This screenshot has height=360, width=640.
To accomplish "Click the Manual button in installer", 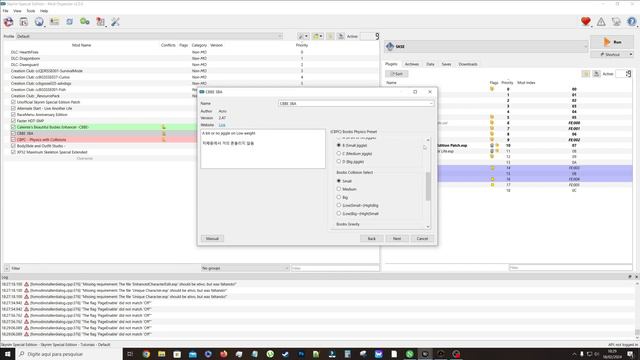I will pyautogui.click(x=212, y=238).
